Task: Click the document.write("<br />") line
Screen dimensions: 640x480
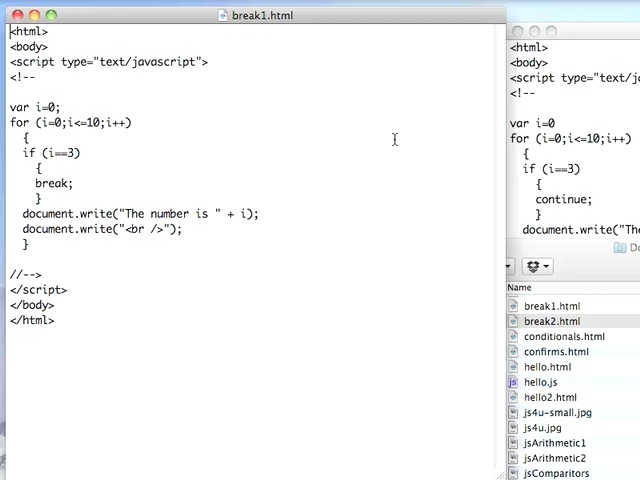Action: click(x=102, y=229)
